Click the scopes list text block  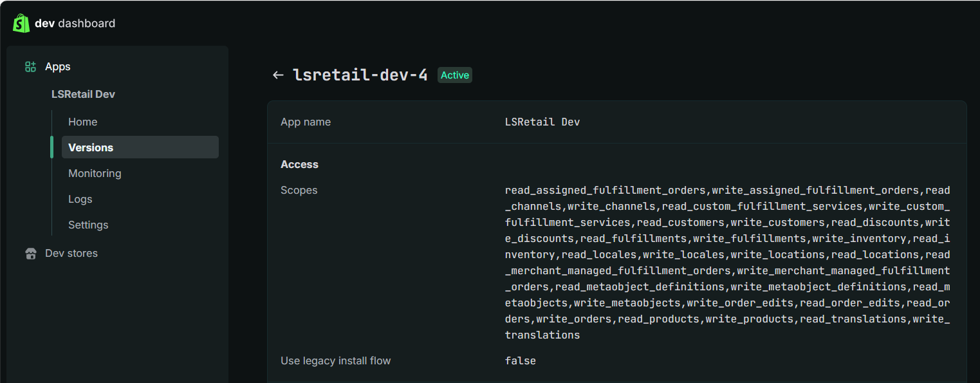click(x=727, y=263)
